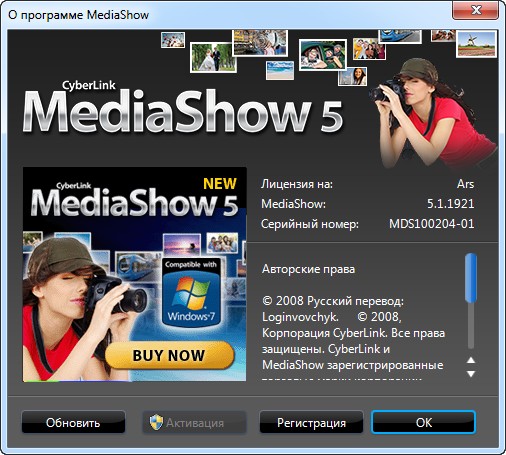
Task: Click the blue scrollbar thumb
Action: (471, 278)
